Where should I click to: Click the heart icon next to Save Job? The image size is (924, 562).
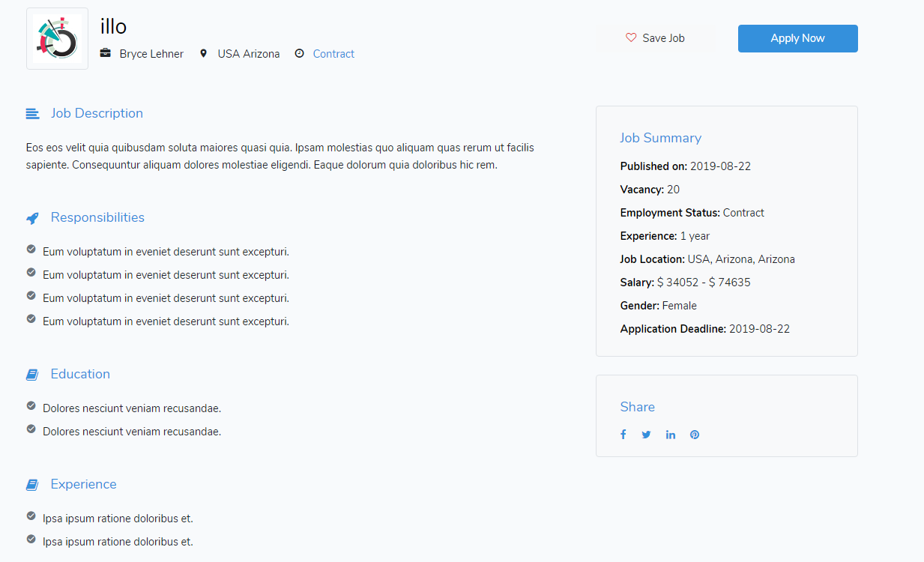pyautogui.click(x=631, y=37)
